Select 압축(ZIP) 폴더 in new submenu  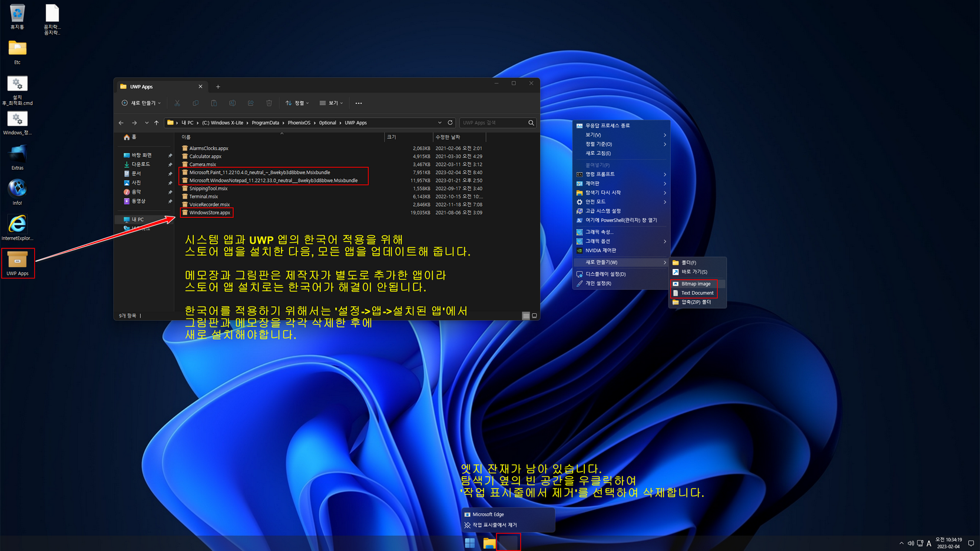point(698,302)
